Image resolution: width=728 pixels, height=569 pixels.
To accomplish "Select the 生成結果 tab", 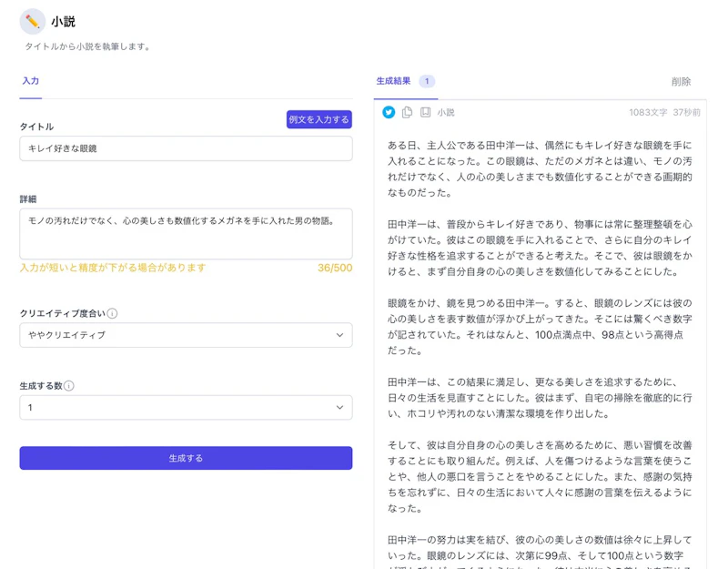I will [394, 81].
